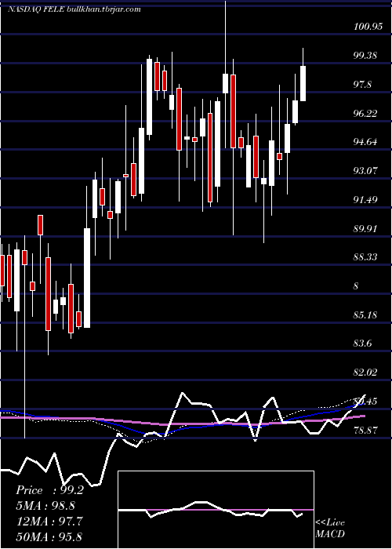Click the 85.18 price axis label
The image size is (392, 549).
[x=365, y=314]
